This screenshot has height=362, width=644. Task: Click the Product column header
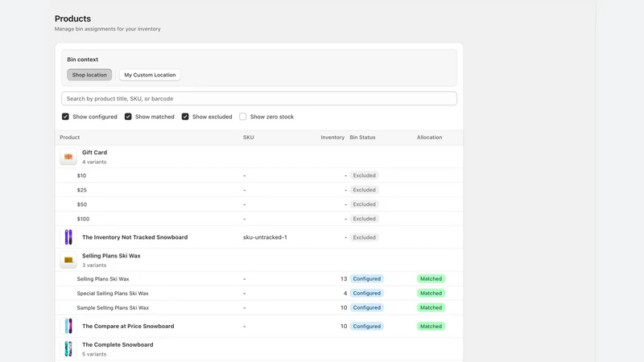(70, 138)
